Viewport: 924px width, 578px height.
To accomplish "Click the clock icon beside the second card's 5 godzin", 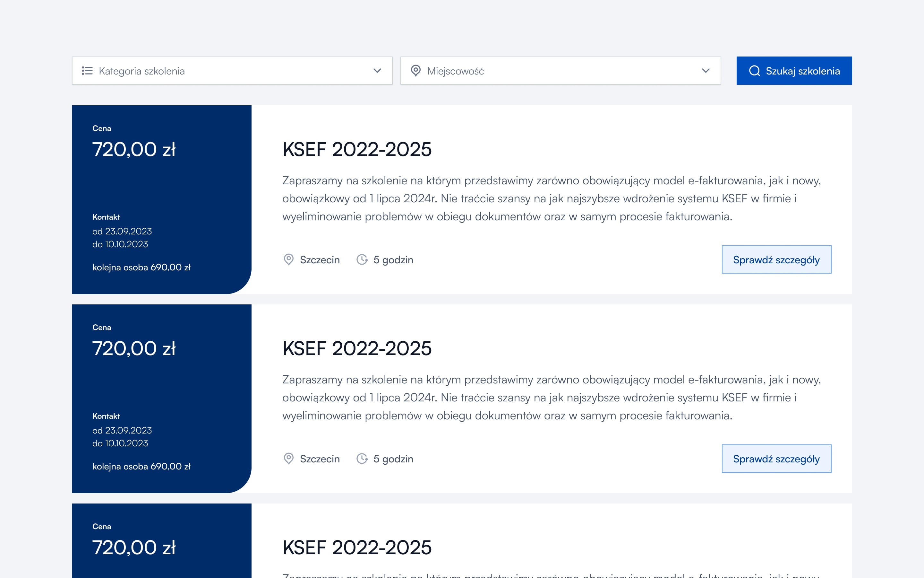I will pos(362,459).
